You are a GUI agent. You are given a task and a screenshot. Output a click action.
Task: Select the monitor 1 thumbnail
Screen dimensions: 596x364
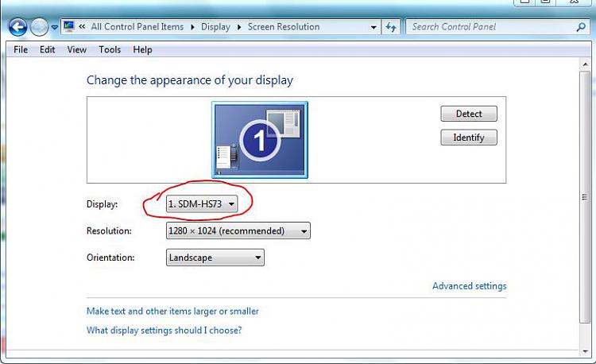click(260, 140)
